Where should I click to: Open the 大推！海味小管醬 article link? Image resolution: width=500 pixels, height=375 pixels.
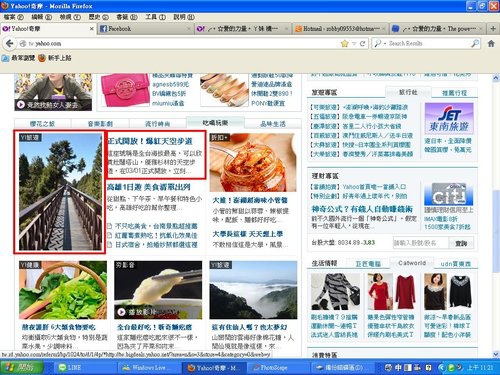pos(250,200)
